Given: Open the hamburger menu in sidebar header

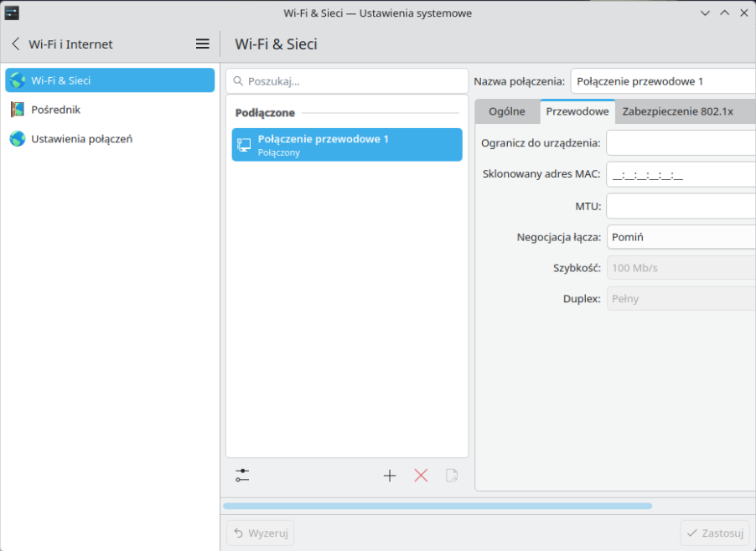Looking at the screenshot, I should pos(202,44).
